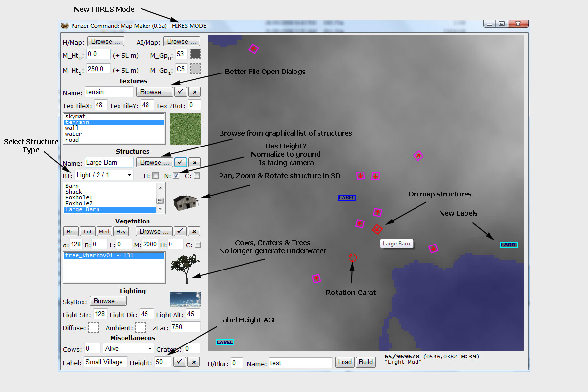Viewport: 588px width, 392px height.
Task: Select the left marker of the down-arrow pair
Action: [x=361, y=175]
